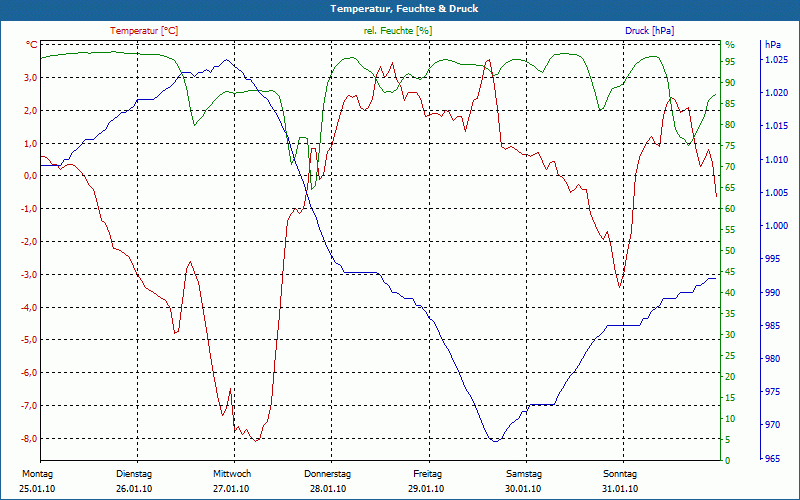Click the '75' humidity axis value
Image resolution: width=800 pixels, height=500 pixels.
[x=730, y=145]
